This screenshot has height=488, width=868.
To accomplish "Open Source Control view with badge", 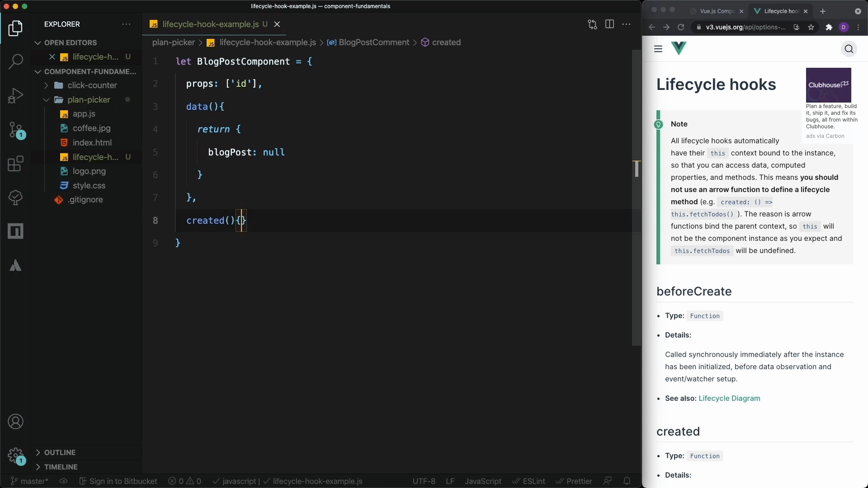I will tap(16, 130).
